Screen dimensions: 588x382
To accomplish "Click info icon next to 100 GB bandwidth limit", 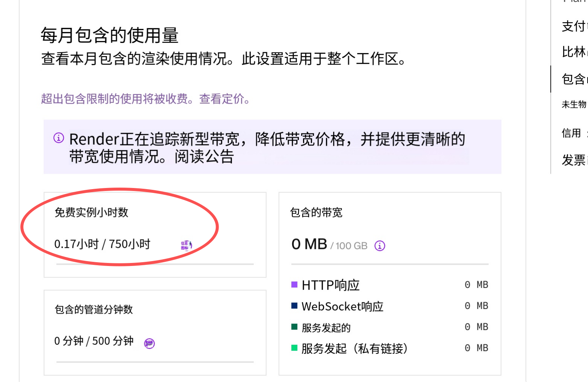I will [380, 246].
